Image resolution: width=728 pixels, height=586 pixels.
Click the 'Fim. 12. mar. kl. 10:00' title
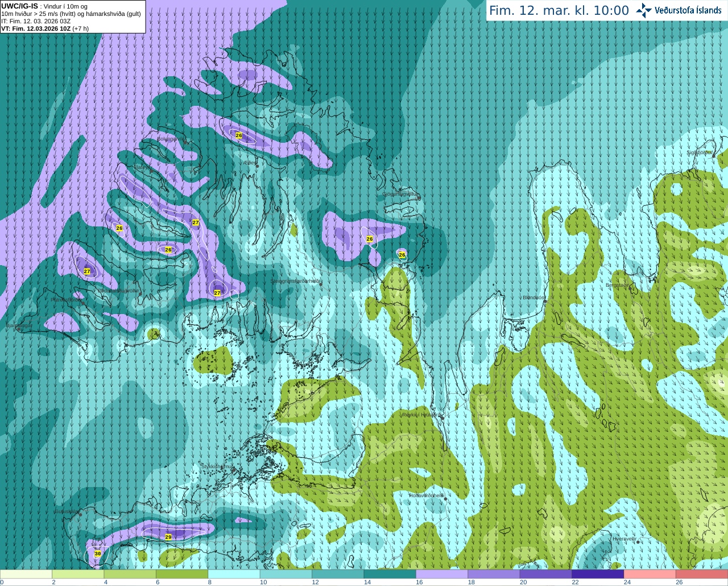click(x=559, y=11)
